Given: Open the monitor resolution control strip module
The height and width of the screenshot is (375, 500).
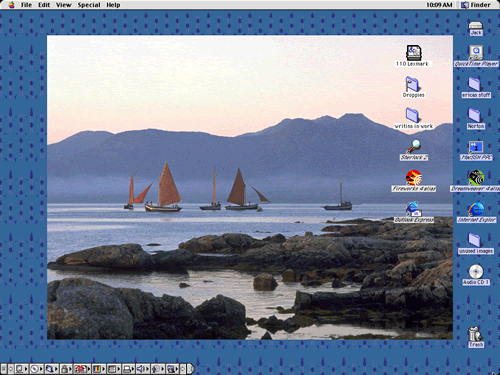Looking at the screenshot, I should [x=113, y=368].
